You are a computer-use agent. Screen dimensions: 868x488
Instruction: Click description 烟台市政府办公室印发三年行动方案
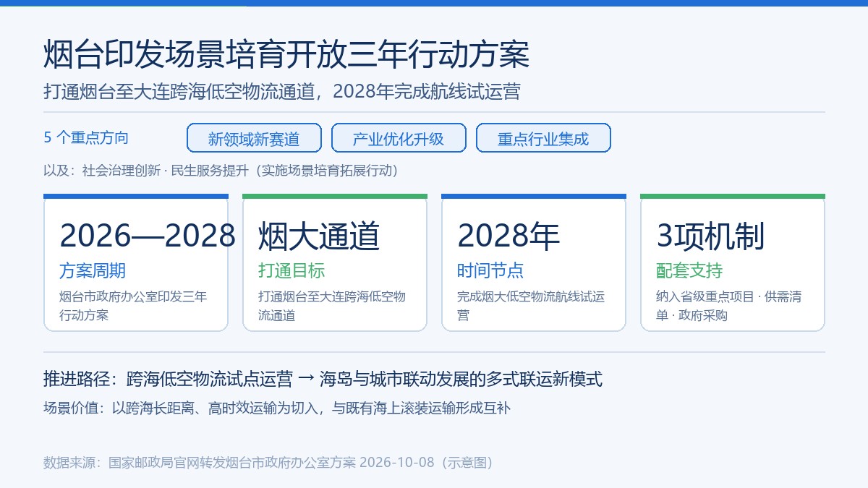pos(133,306)
